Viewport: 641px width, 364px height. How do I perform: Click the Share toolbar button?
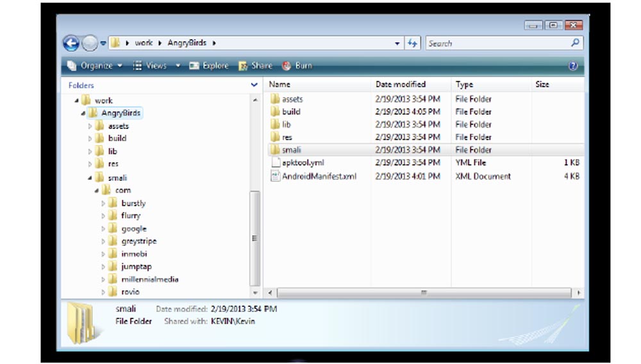[256, 65]
